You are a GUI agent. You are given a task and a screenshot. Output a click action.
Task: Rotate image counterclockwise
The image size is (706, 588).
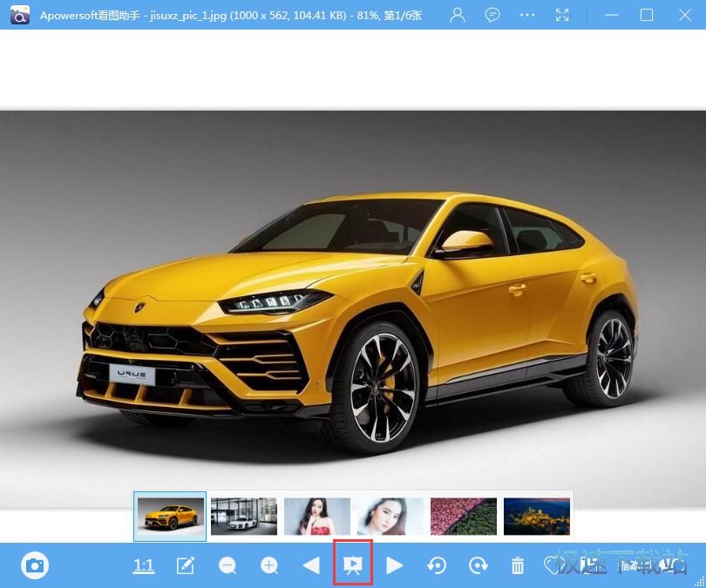pos(437,565)
